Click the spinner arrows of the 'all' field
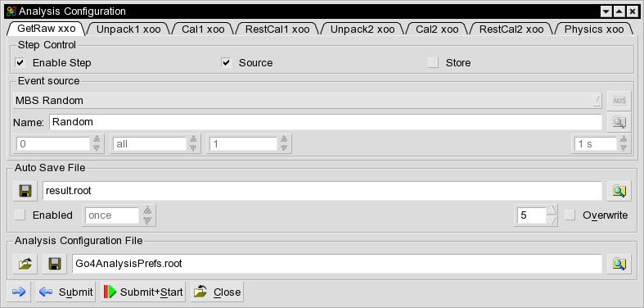The width and height of the screenshot is (644, 308). coord(193,143)
